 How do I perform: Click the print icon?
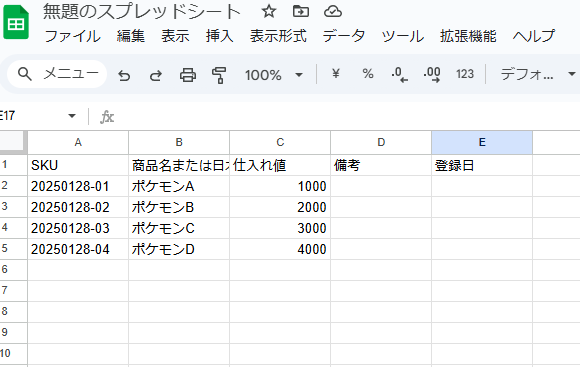188,75
